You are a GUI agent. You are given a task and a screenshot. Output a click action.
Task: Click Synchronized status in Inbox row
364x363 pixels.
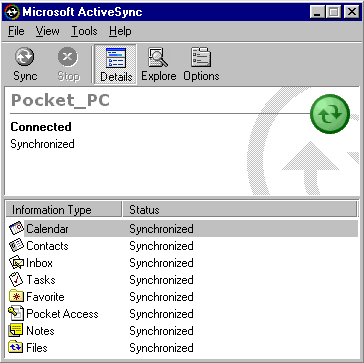tap(161, 263)
